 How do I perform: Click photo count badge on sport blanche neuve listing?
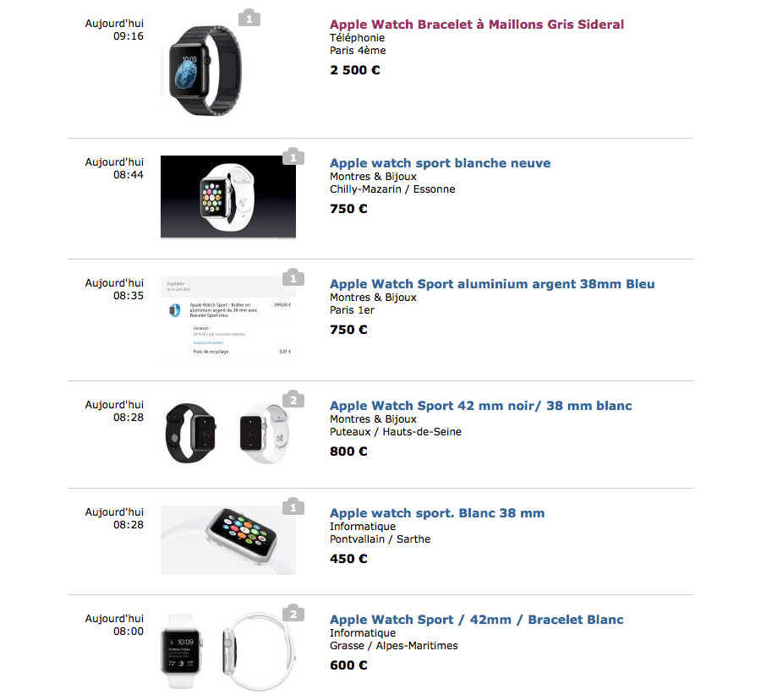click(293, 156)
